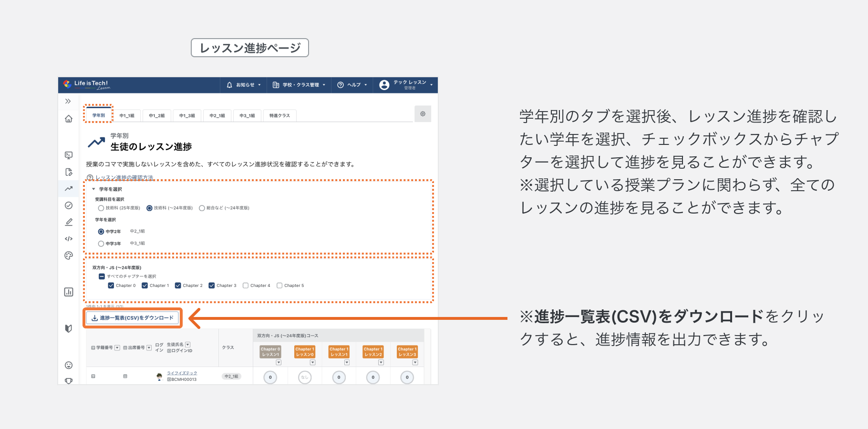Check the Chapter 4 checkbox
Viewport: 868px width, 429px height.
pos(246,285)
